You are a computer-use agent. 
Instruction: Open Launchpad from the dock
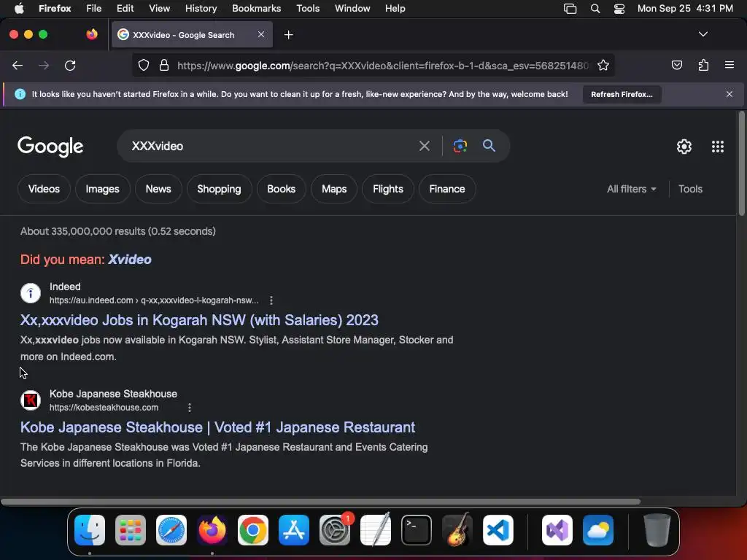coord(130,529)
